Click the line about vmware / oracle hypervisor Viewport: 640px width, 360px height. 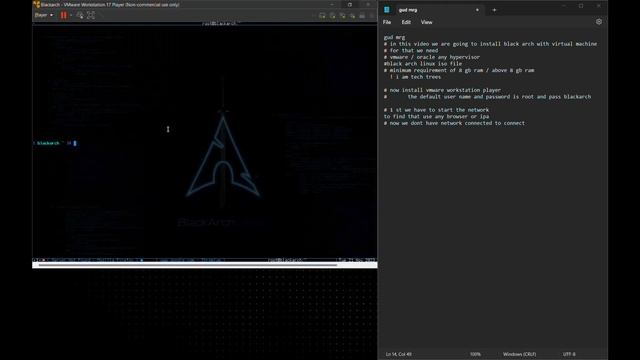pyautogui.click(x=432, y=57)
